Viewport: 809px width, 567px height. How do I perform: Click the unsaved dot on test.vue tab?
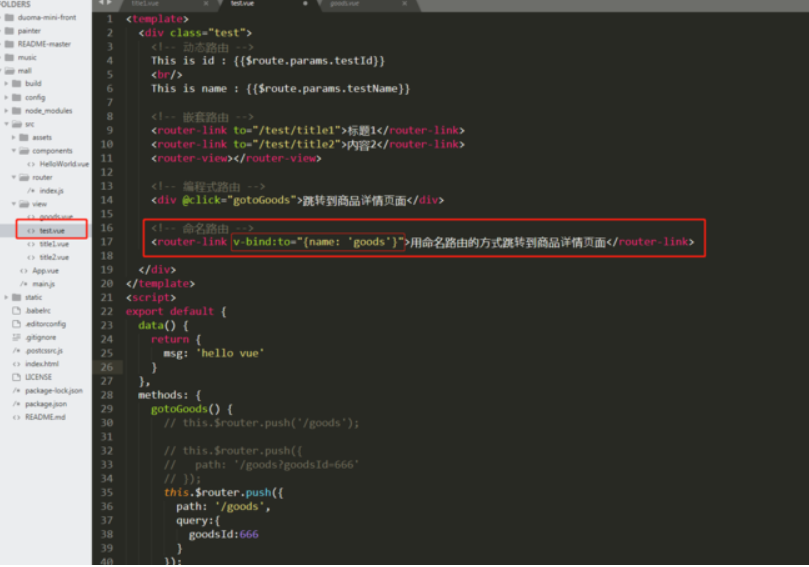coord(305,4)
